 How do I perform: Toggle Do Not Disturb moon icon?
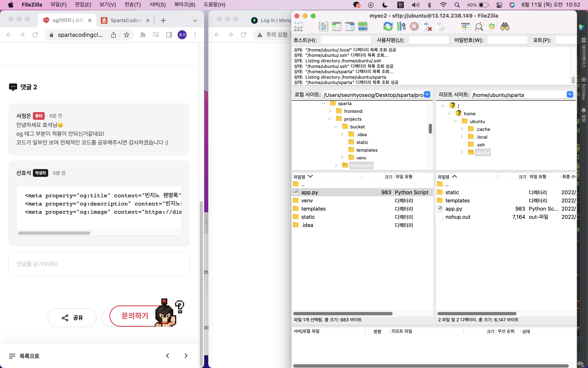click(x=385, y=5)
